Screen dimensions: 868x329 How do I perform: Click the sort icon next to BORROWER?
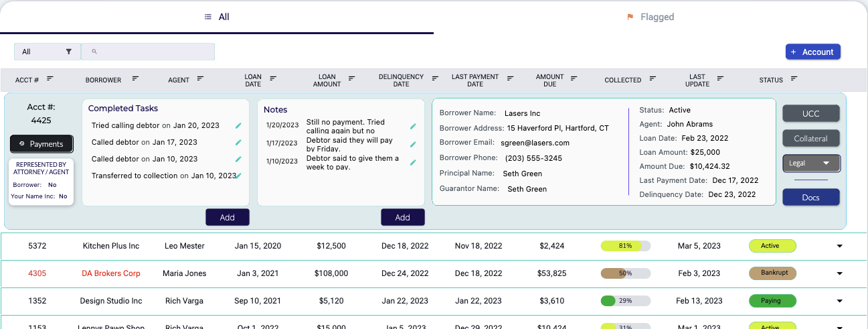pyautogui.click(x=135, y=79)
